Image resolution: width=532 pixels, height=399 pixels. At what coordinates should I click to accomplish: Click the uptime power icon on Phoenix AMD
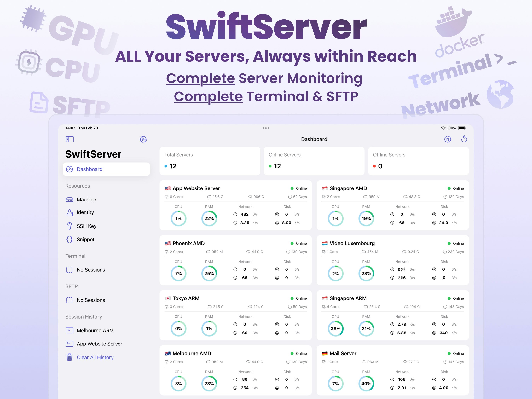[288, 252]
